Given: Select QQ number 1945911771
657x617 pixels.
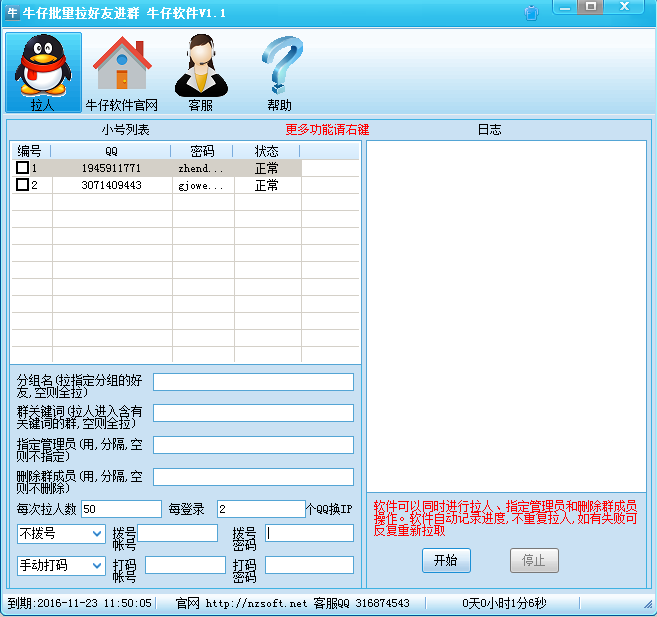Looking at the screenshot, I should point(111,168).
